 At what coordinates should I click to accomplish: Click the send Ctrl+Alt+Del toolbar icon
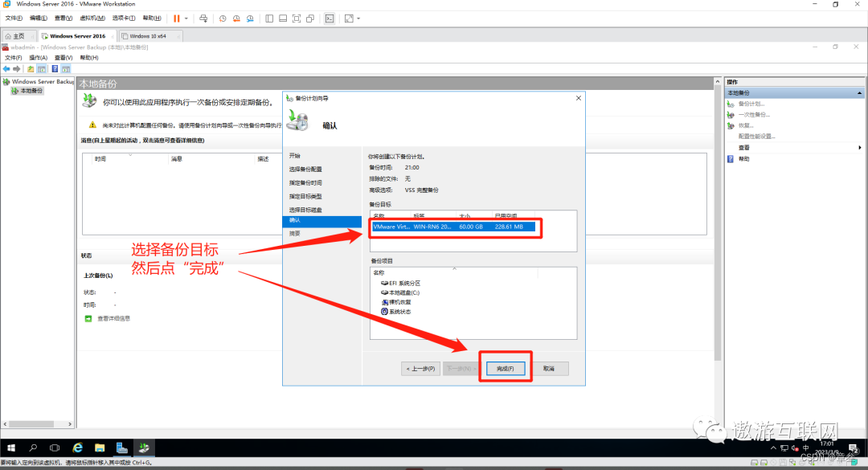coord(203,18)
